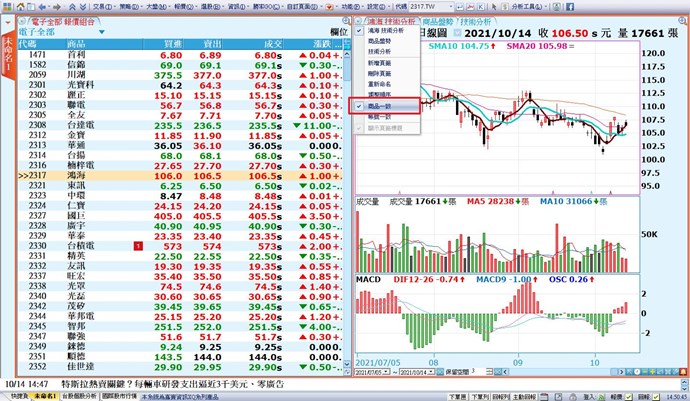Click the 回報列 button in status bar

click(x=500, y=397)
